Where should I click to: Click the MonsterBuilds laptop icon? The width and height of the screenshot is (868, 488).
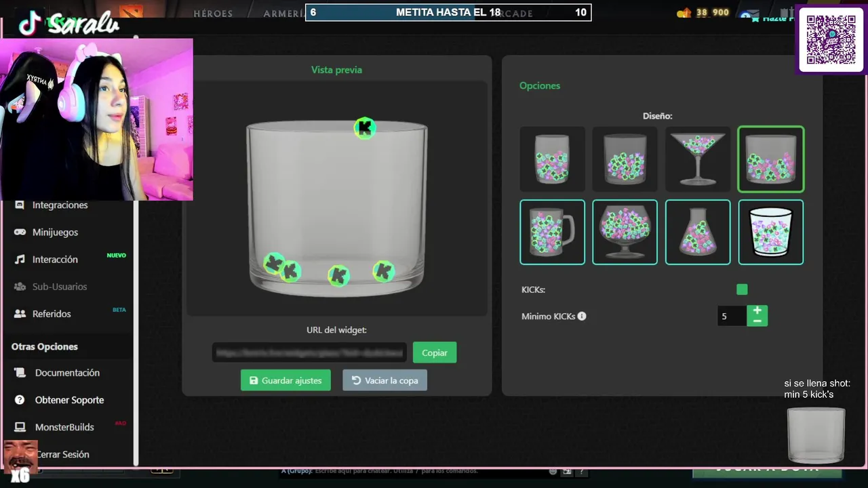pos(20,427)
